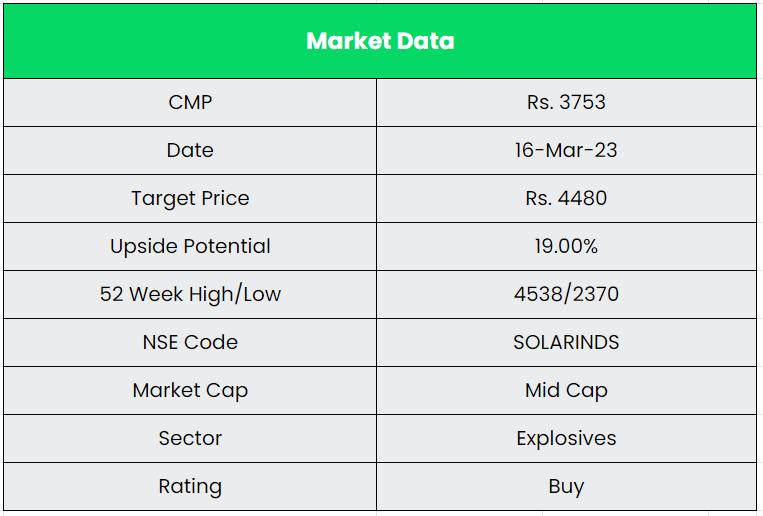Select the Market Cap label cell

coord(190,390)
